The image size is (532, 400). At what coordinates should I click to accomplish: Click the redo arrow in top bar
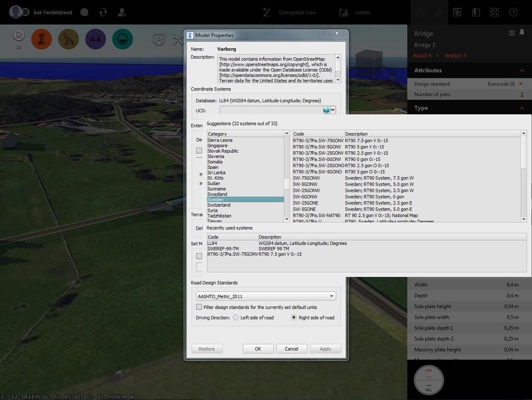[x=438, y=12]
